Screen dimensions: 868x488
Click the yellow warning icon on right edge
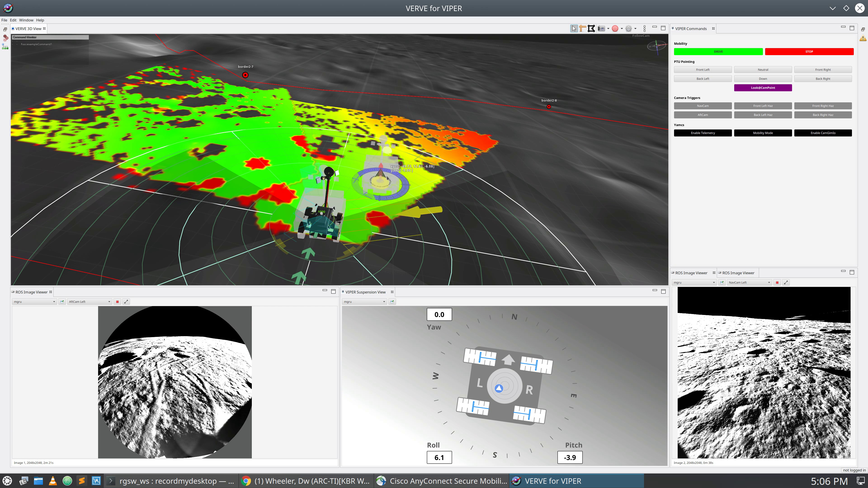pos(863,38)
